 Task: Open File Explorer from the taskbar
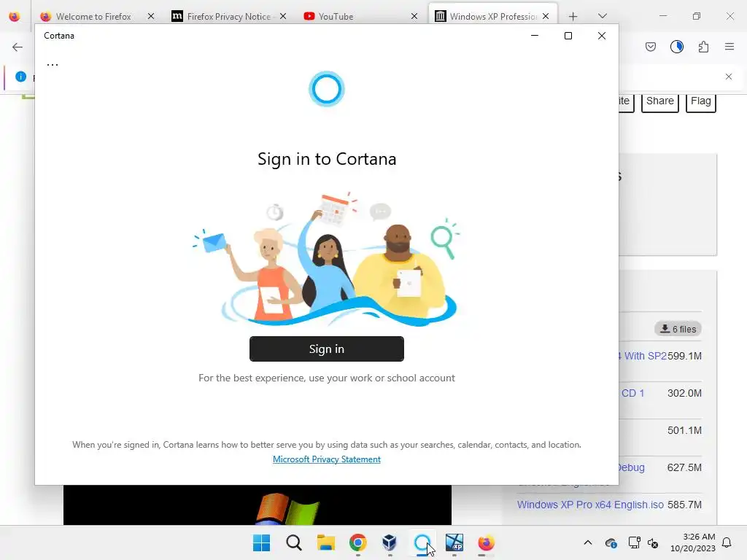[326, 542]
